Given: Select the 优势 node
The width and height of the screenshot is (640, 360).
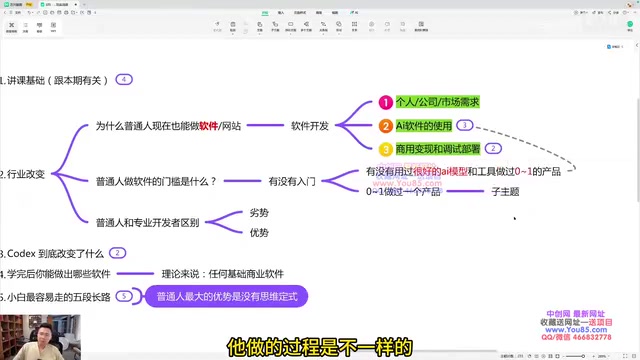Looking at the screenshot, I should point(259,233).
